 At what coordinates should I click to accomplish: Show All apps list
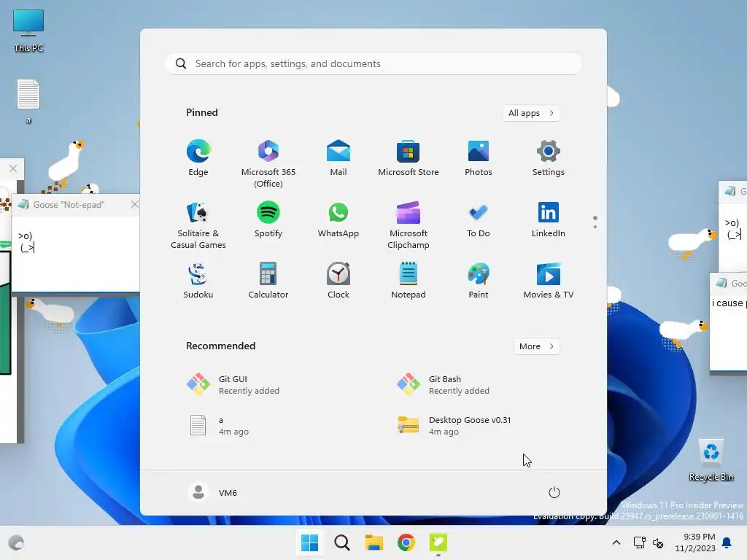[x=531, y=113]
